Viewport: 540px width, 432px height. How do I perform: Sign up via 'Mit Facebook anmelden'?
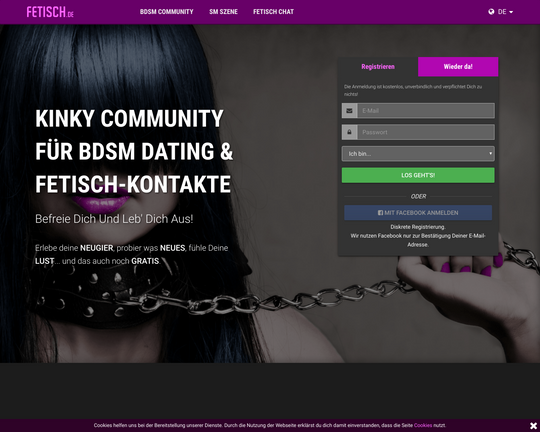tap(418, 213)
